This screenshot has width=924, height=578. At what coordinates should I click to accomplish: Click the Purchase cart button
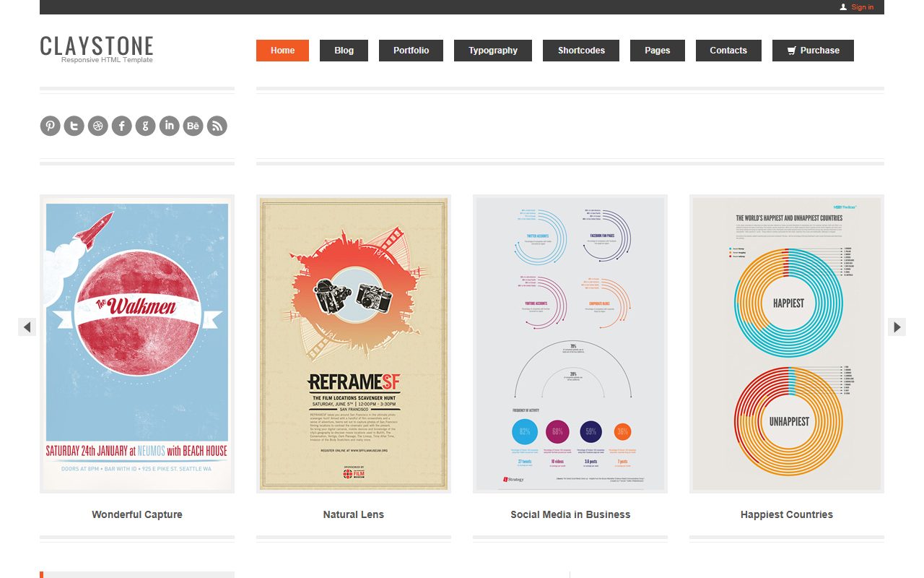coord(813,51)
